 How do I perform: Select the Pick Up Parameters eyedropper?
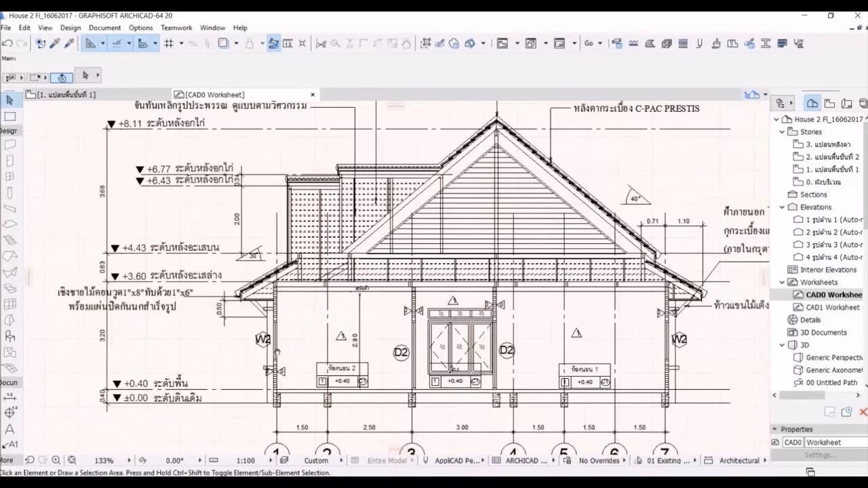click(x=56, y=43)
